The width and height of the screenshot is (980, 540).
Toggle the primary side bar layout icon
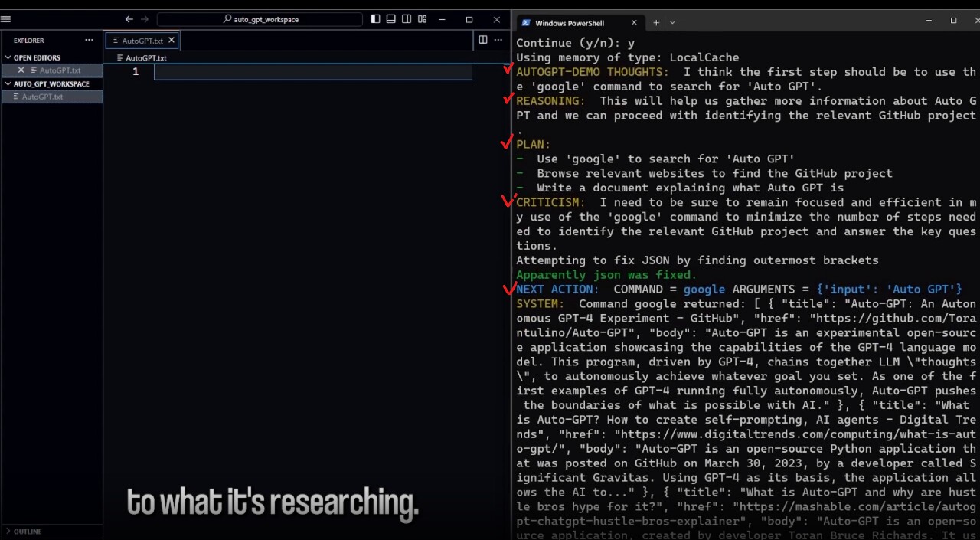coord(375,19)
